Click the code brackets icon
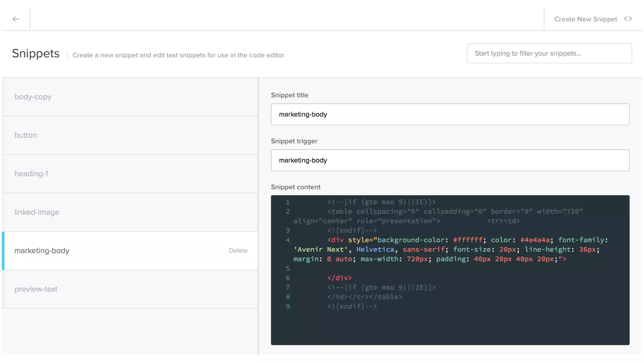This screenshot has width=644, height=362. pos(628,19)
